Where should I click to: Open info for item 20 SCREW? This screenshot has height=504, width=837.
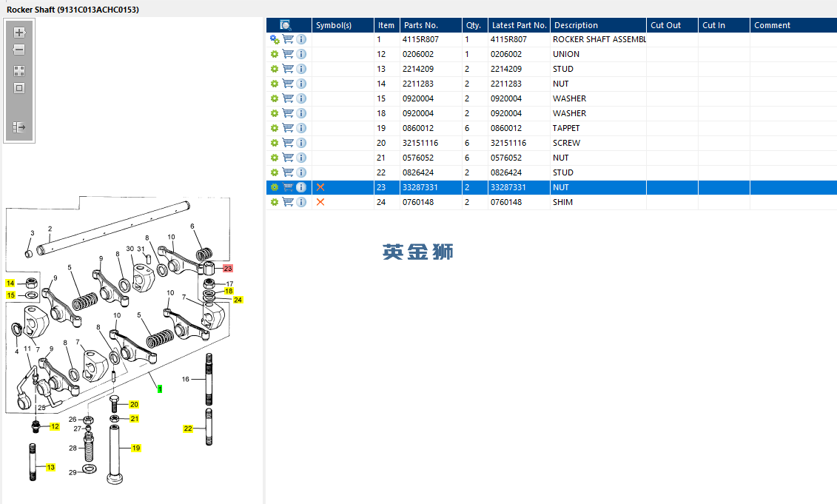coord(301,143)
